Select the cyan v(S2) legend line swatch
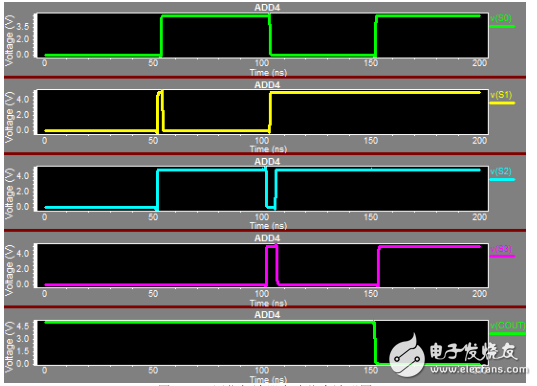The image size is (537, 386). [502, 179]
